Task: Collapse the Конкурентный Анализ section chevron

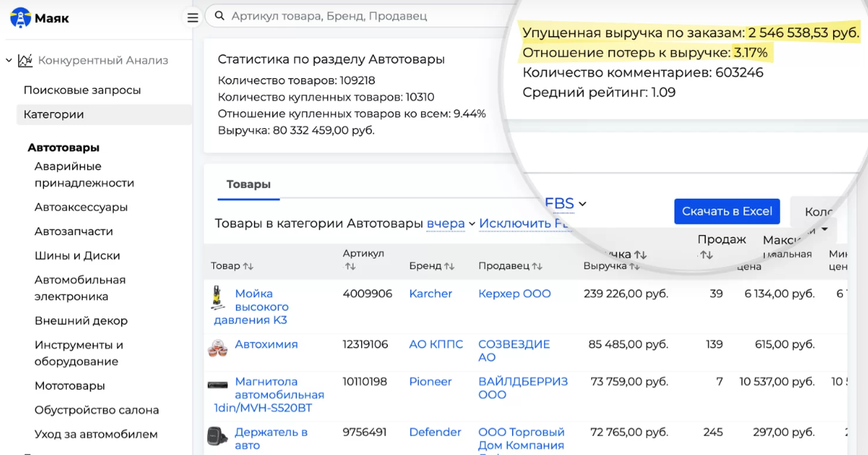Action: (x=9, y=61)
